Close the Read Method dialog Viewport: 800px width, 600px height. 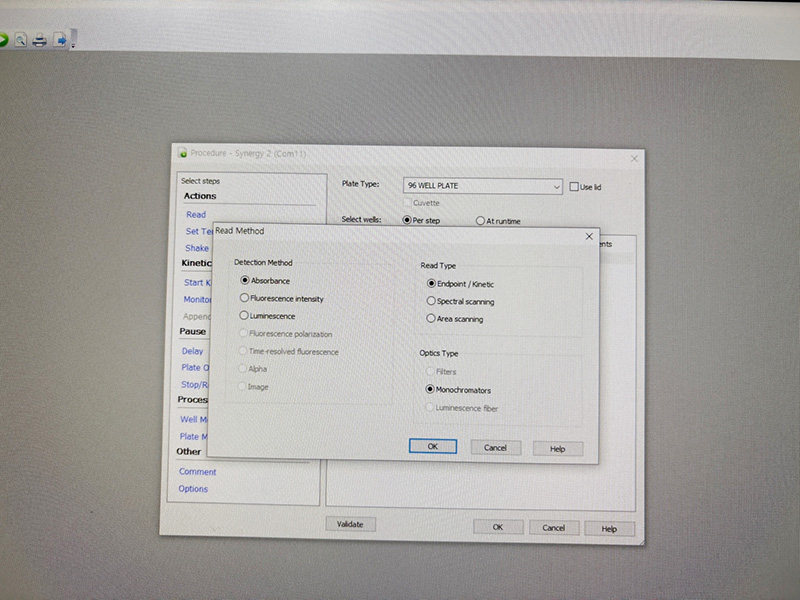coord(588,236)
